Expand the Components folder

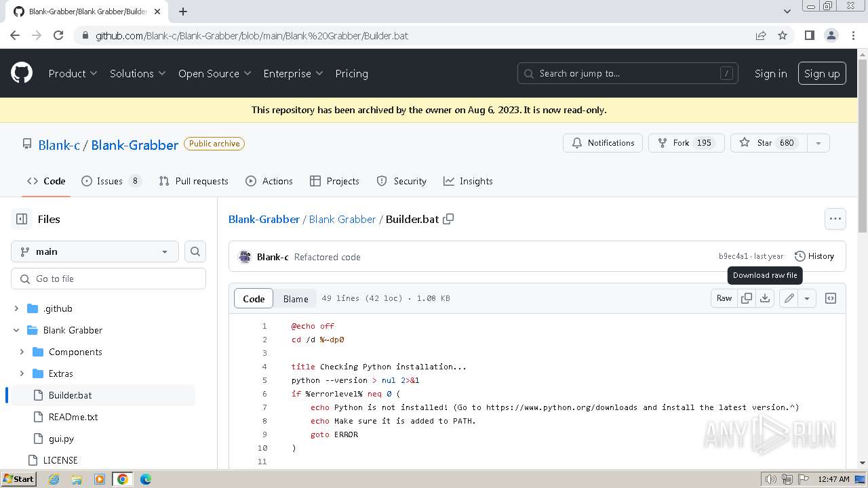click(x=22, y=352)
